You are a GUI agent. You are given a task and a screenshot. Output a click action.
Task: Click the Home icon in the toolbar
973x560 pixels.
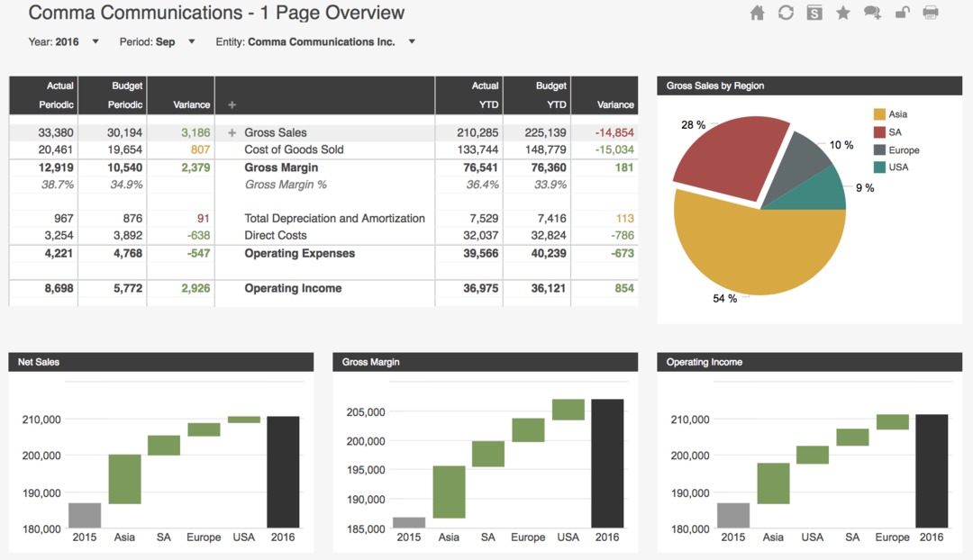point(757,13)
